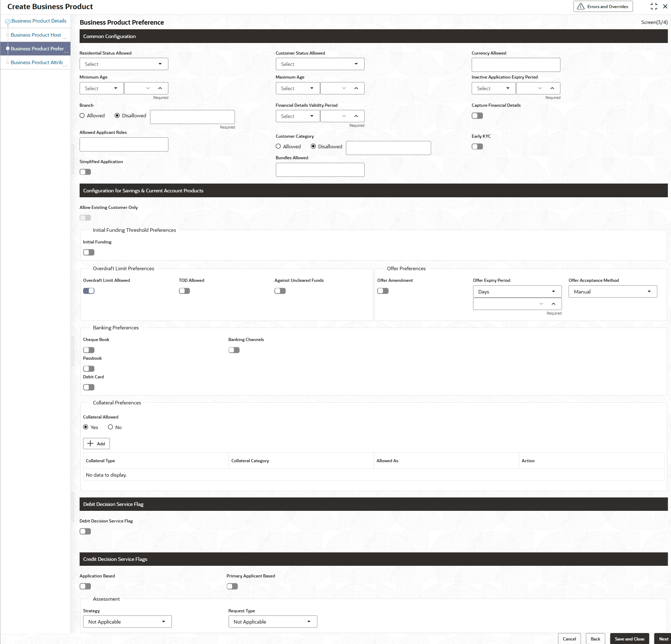This screenshot has height=644, width=671.
Task: Increase the Maximum Age value with the up arrow
Action: click(356, 88)
